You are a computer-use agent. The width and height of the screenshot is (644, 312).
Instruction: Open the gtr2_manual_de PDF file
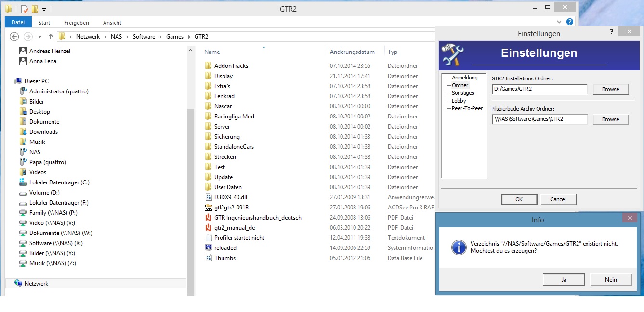pyautogui.click(x=234, y=228)
